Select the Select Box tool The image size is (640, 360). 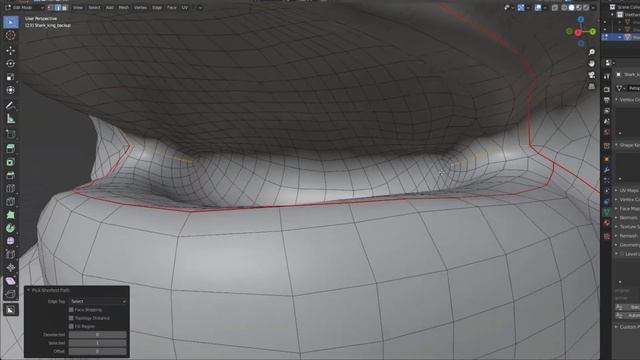[11, 22]
